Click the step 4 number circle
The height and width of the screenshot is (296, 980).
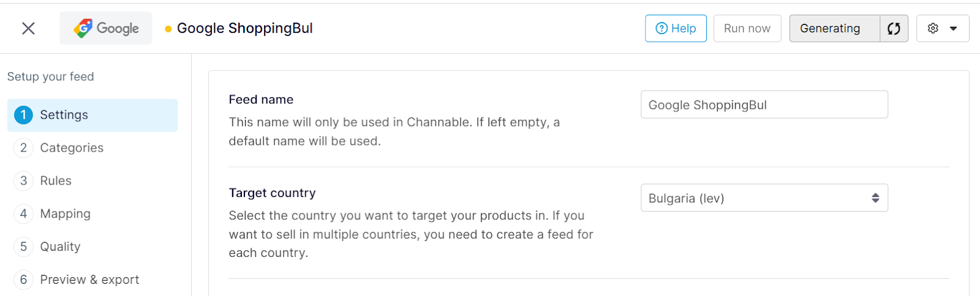[23, 214]
